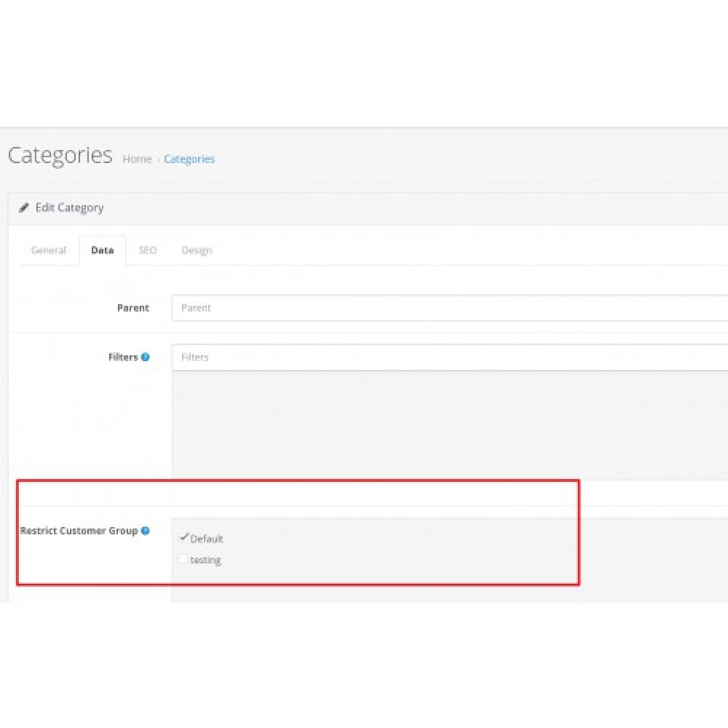The image size is (728, 728).
Task: Uncheck the Default customer group checkbox
Action: [183, 537]
